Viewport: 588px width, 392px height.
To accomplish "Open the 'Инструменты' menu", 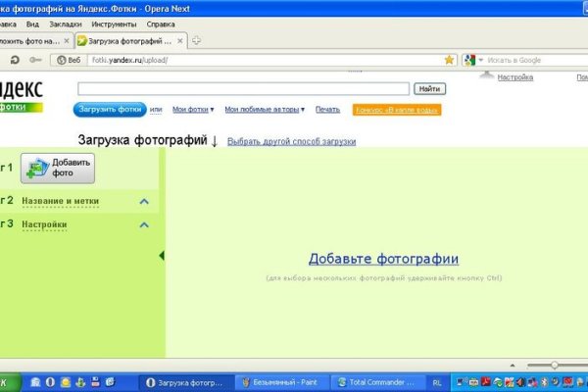I will coord(114,23).
